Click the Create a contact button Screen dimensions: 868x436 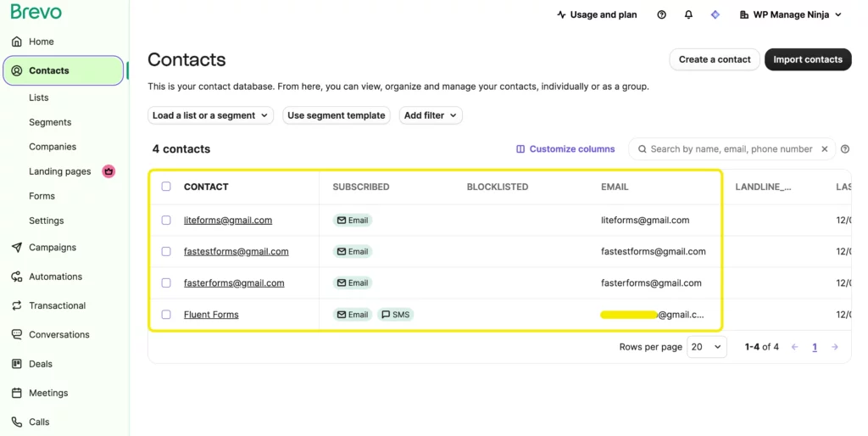715,59
